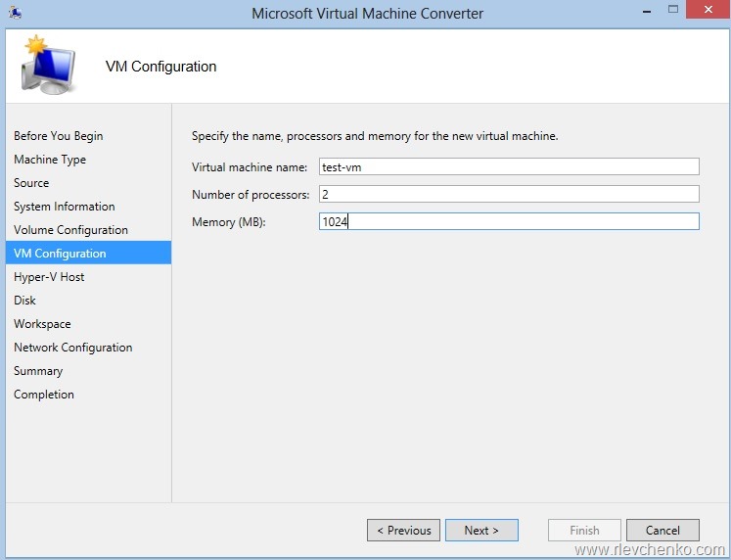Click the app icon in title bar

coord(15,13)
